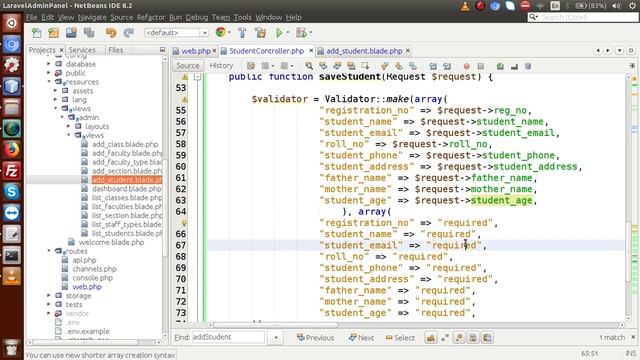
Task: Toggle Highlight Search in editor toolbar
Action: coord(351,66)
